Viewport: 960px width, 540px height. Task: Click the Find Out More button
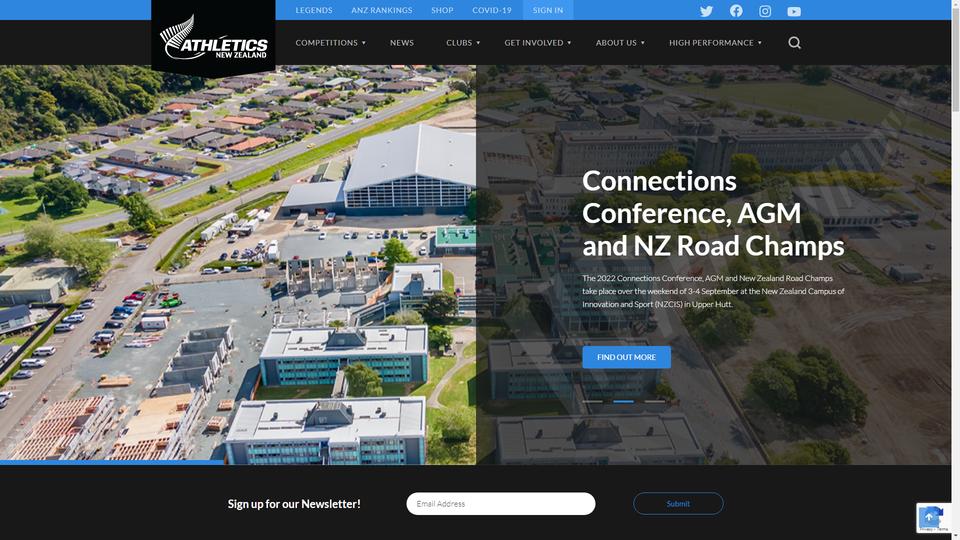(626, 357)
